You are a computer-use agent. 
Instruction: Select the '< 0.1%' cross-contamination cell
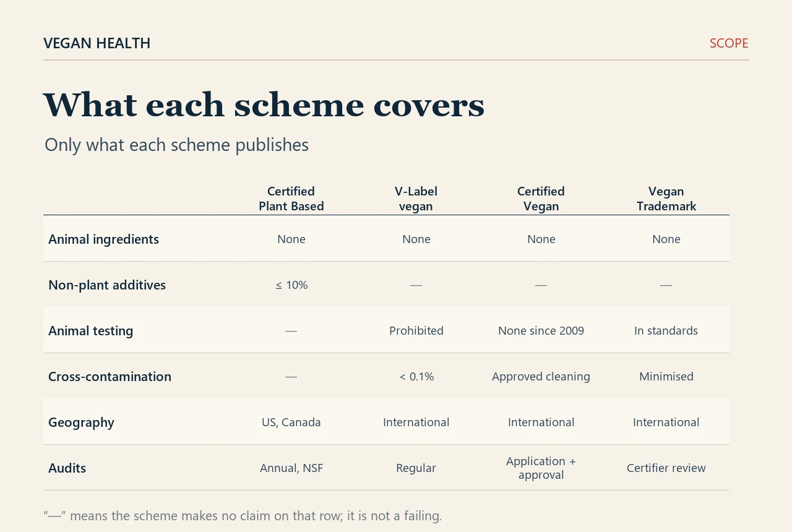click(416, 377)
